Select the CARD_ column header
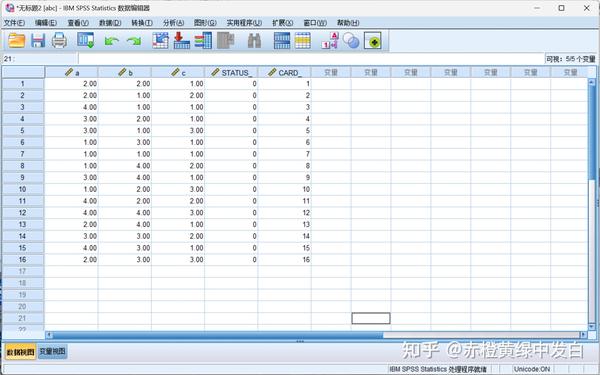The width and height of the screenshot is (600, 375). point(285,72)
